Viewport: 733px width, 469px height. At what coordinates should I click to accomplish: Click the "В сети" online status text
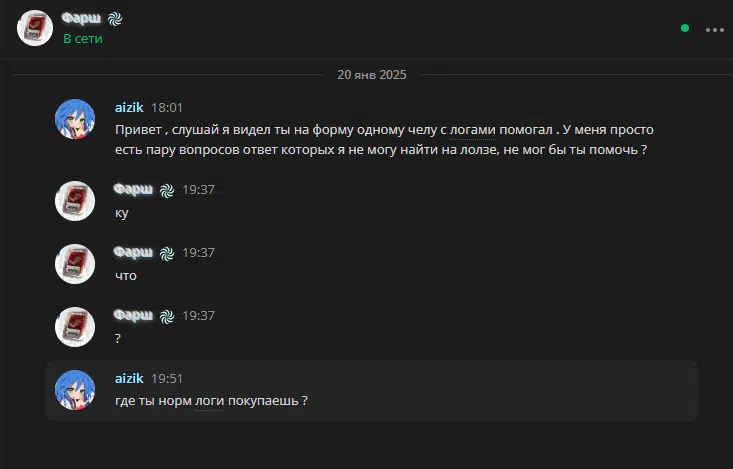tap(83, 39)
